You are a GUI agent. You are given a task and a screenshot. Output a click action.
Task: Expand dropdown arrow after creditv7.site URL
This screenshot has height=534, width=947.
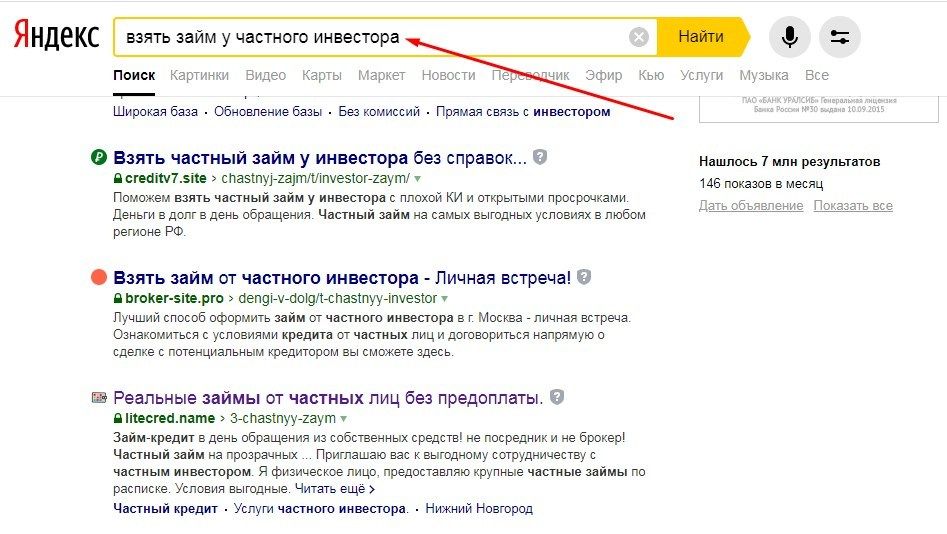click(x=417, y=179)
